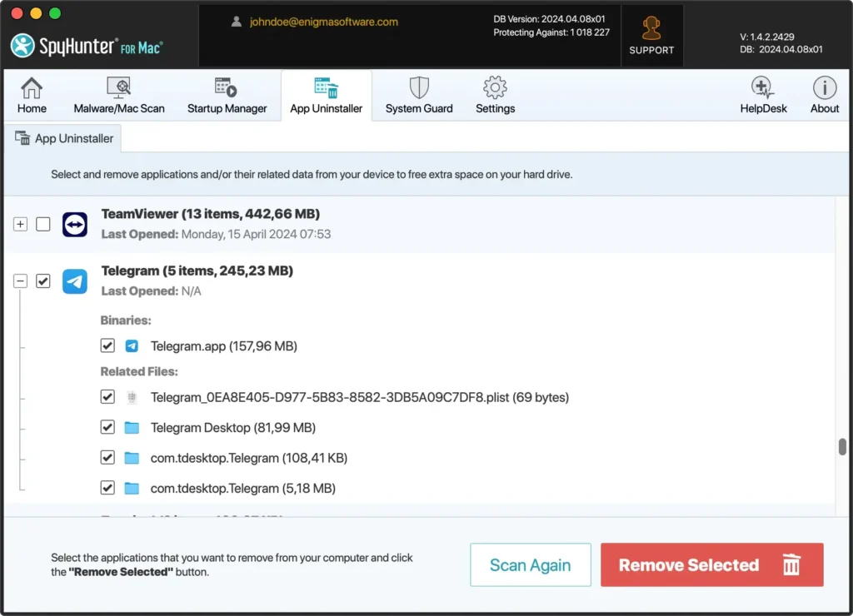
Task: Click the Telegram (5 items, 245,23 MB) title
Action: click(197, 271)
